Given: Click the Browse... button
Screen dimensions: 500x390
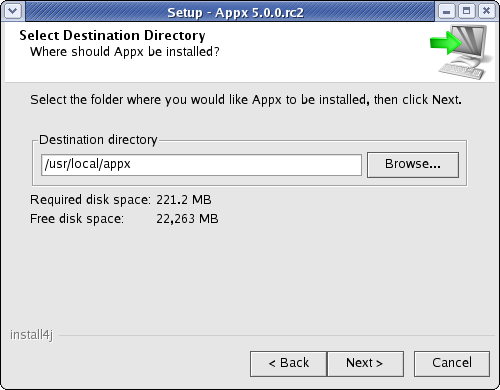Looking at the screenshot, I should click(413, 165).
